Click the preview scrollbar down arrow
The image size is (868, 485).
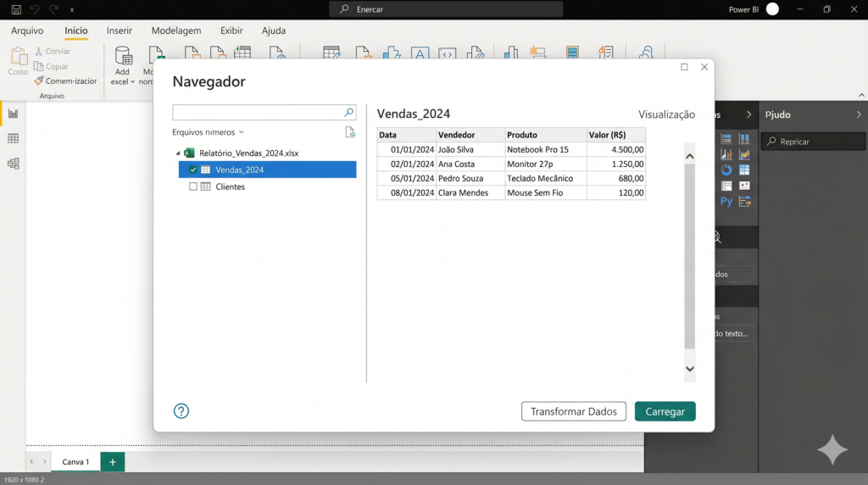point(690,369)
